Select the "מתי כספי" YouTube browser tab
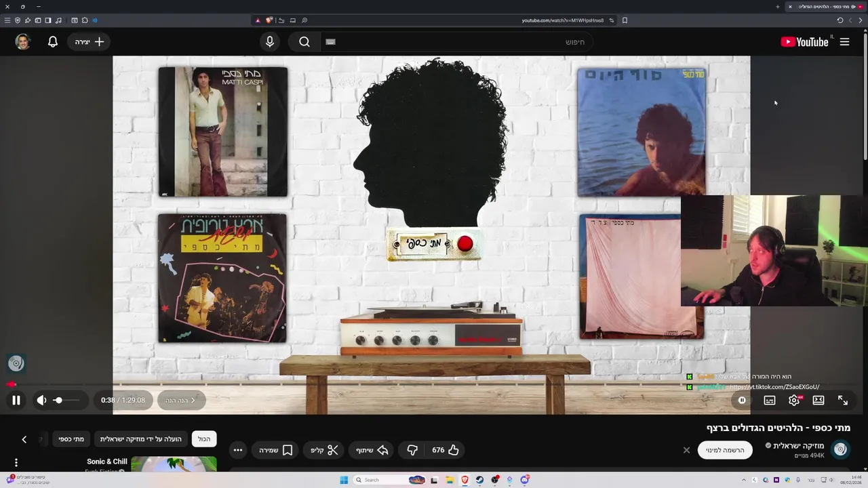868x488 pixels. click(826, 7)
